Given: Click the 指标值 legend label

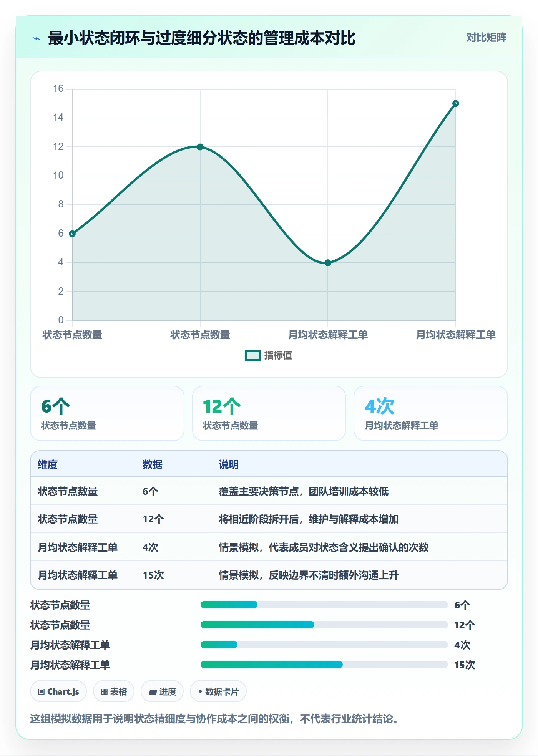Looking at the screenshot, I should click(278, 356).
